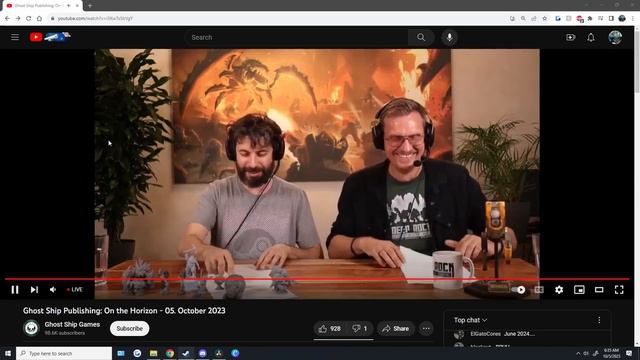This screenshot has height=360, width=640.
Task: Click the Windows taskbar search box
Action: (x=64, y=353)
